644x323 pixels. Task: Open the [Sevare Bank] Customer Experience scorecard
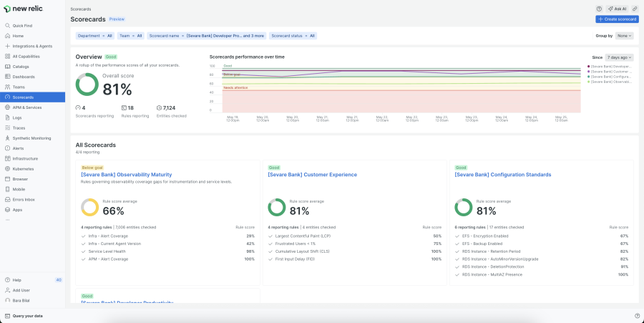[312, 175]
